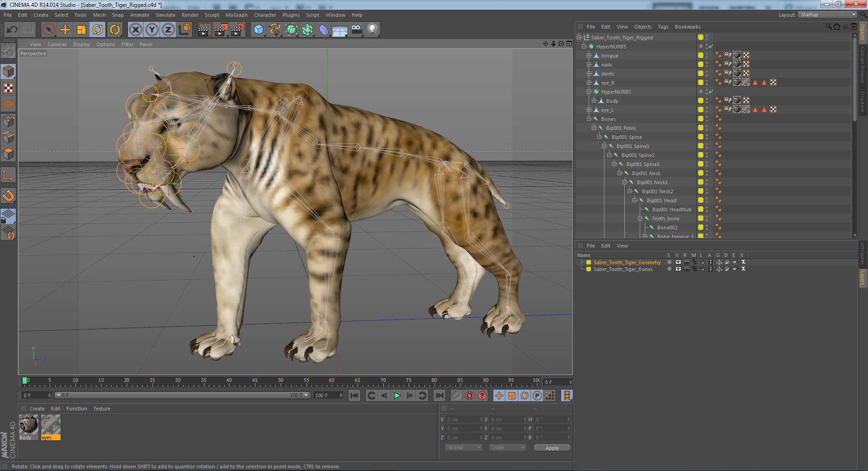Image resolution: width=868 pixels, height=471 pixels.
Task: Open the spline pen tool icon
Action: [275, 30]
